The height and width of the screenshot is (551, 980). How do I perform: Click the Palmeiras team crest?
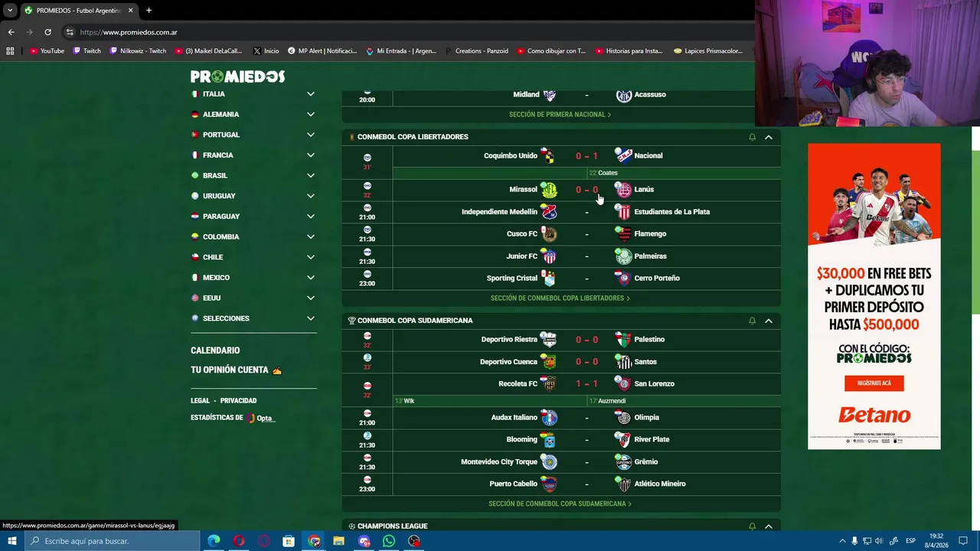coord(624,256)
